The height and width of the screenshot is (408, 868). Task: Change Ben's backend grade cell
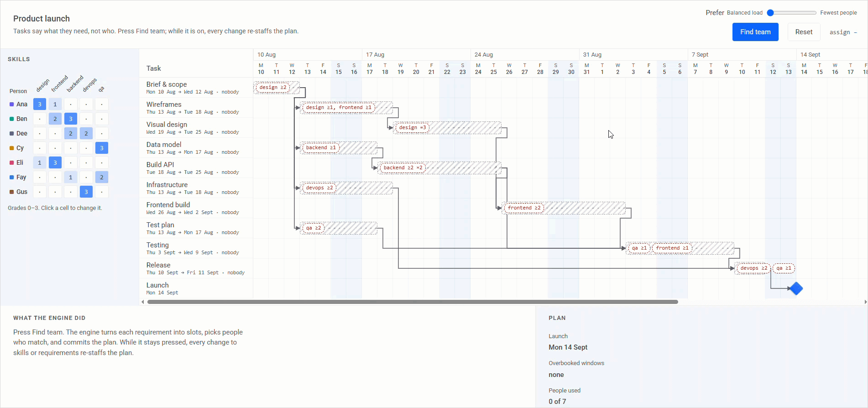(71, 119)
